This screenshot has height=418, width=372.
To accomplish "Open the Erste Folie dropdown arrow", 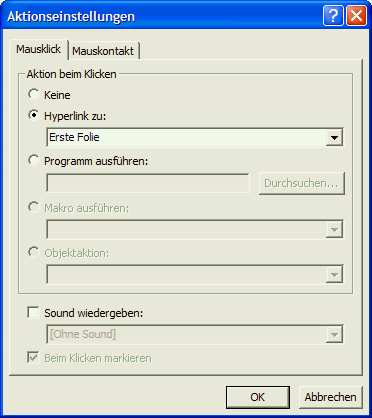I will pyautogui.click(x=334, y=137).
